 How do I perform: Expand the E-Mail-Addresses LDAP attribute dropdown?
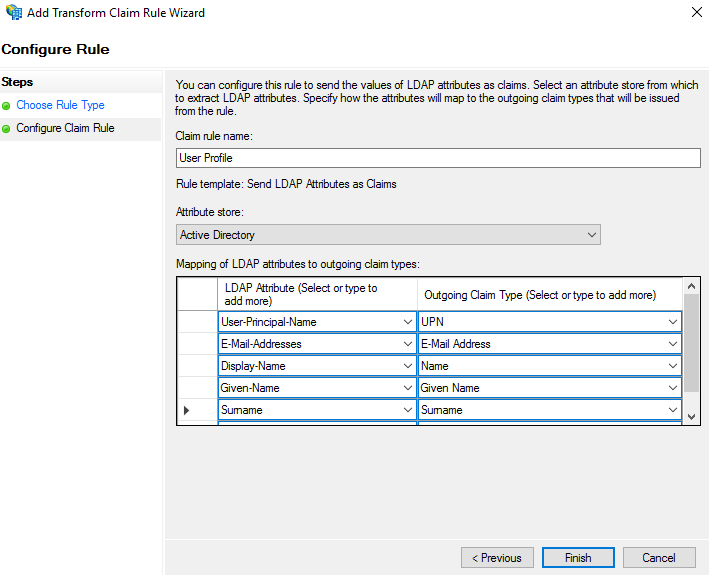click(x=407, y=344)
